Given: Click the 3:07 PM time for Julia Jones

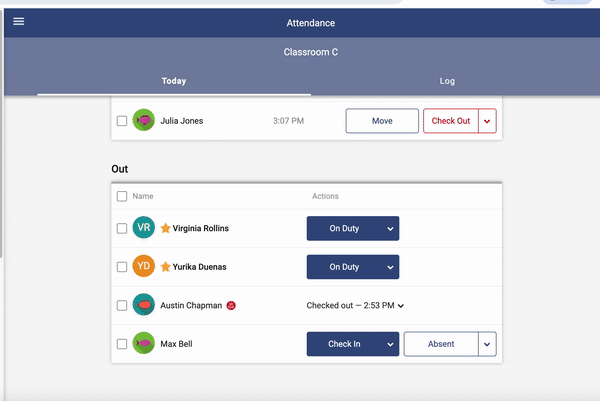Looking at the screenshot, I should coord(289,121).
